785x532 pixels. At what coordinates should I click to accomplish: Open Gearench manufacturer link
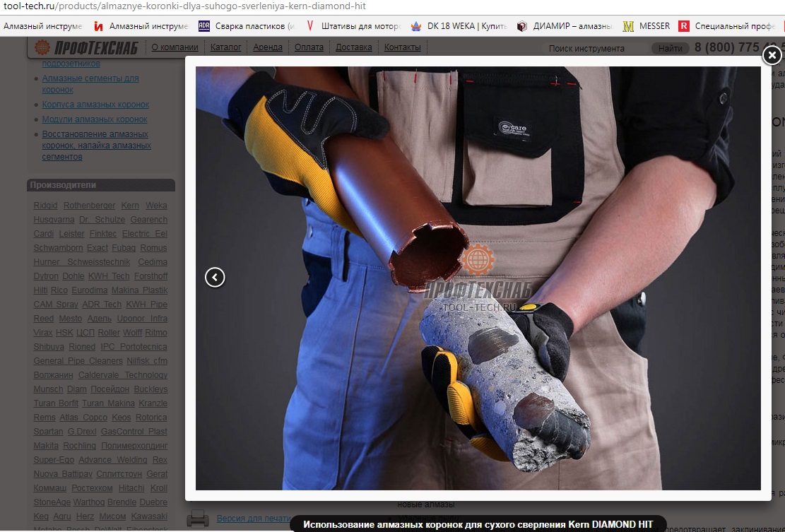tap(148, 219)
